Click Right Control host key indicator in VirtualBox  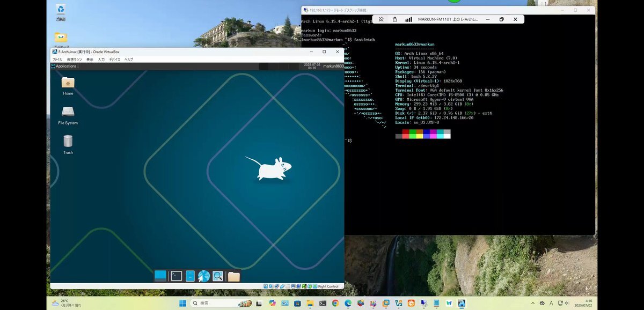pyautogui.click(x=328, y=286)
